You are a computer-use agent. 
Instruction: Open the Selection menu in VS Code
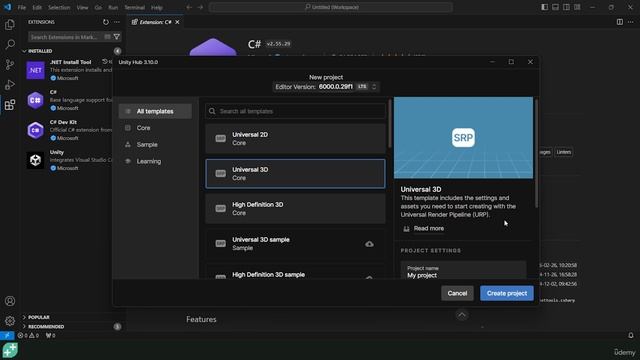coord(59,7)
